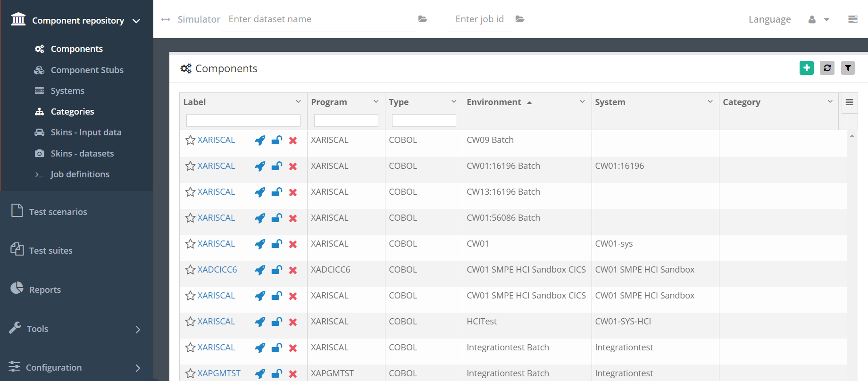
Task: Launch XARISCAL in HCITest row
Action: click(260, 322)
